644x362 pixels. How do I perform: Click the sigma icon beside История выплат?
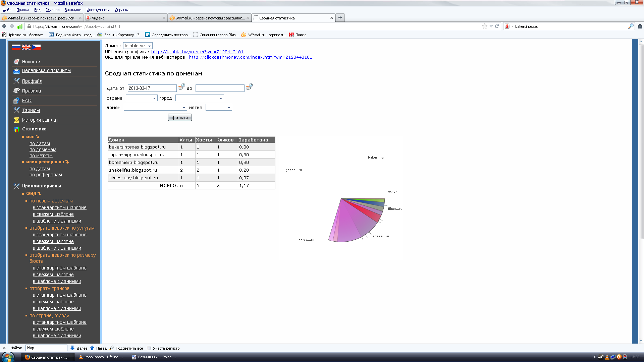pyautogui.click(x=16, y=120)
